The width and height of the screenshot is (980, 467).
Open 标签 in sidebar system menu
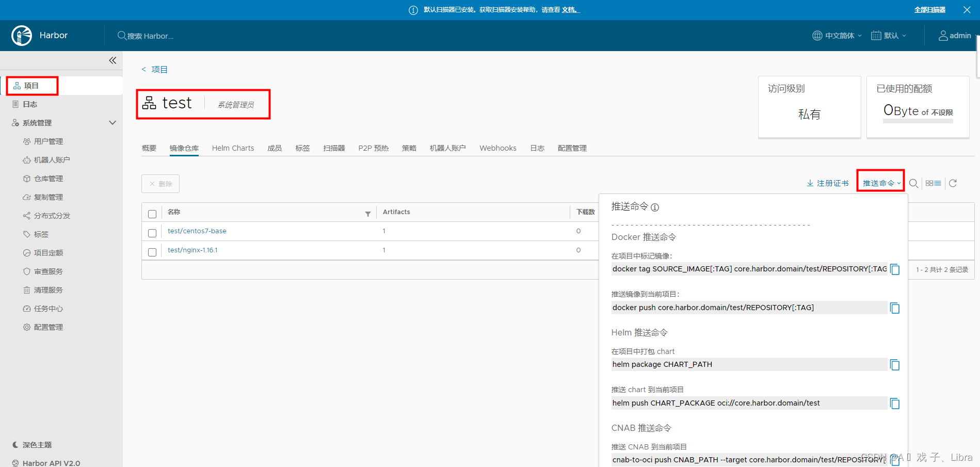pos(41,234)
